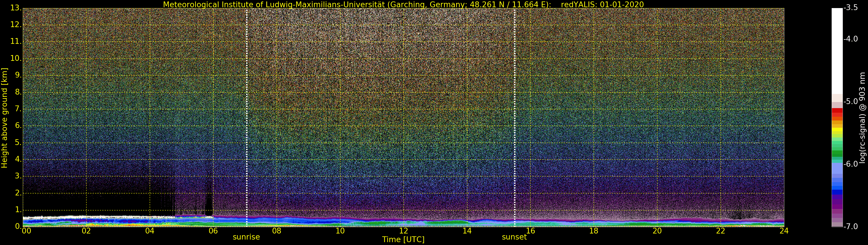The height and width of the screenshot is (245, 868).
Task: Click the '10.' height axis tick label
Action: 16,58
